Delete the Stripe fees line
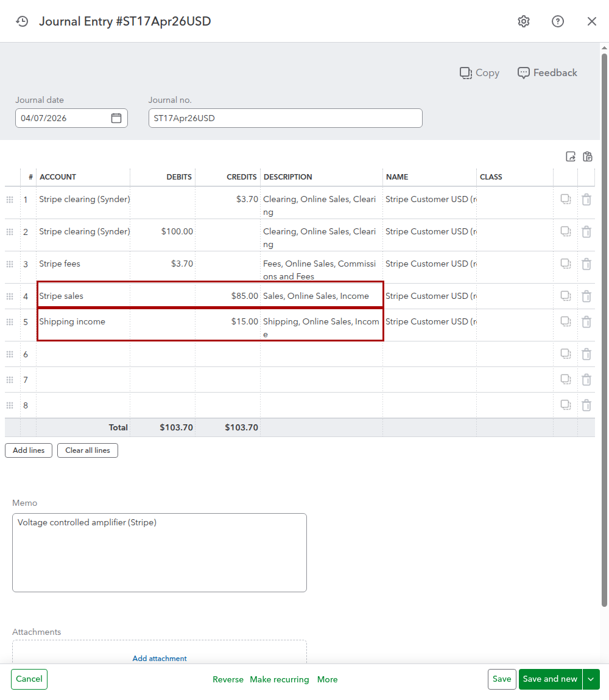 click(x=586, y=264)
